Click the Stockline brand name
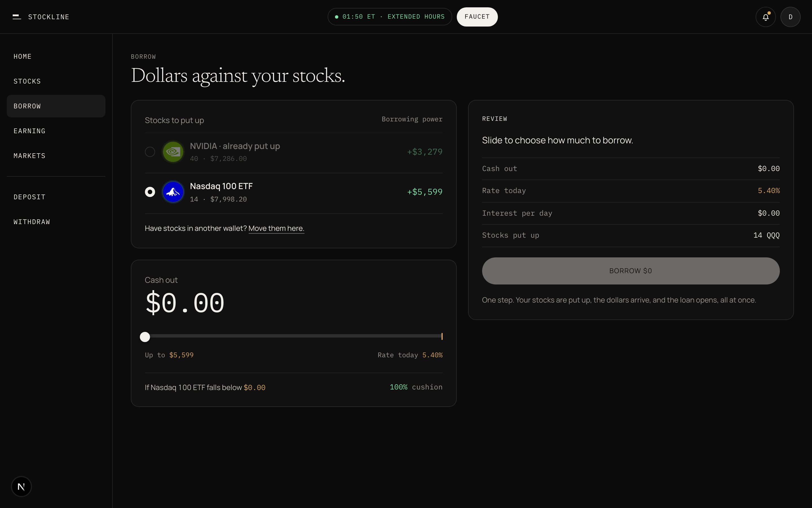This screenshot has width=812, height=508. [49, 17]
